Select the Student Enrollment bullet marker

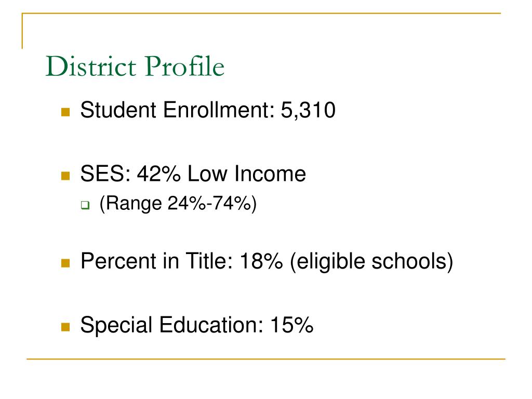pyautogui.click(x=65, y=112)
